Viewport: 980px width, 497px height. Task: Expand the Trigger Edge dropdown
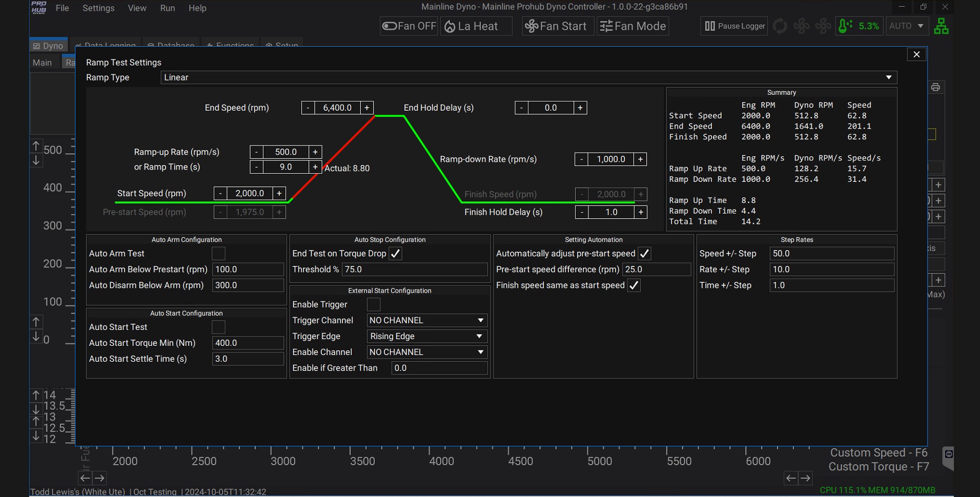tap(426, 336)
